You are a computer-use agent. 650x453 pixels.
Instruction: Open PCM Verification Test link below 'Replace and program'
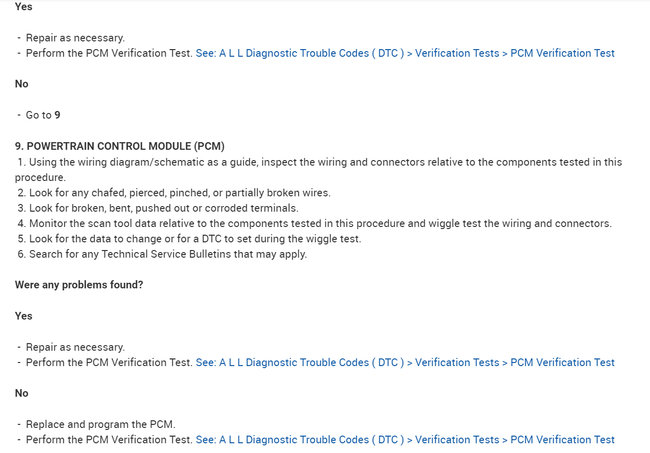coord(405,440)
